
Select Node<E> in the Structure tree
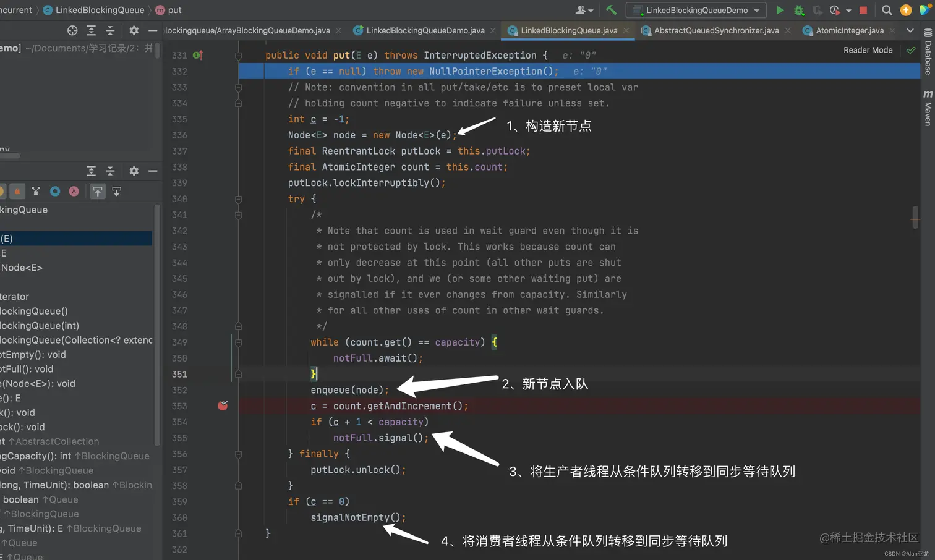point(22,268)
